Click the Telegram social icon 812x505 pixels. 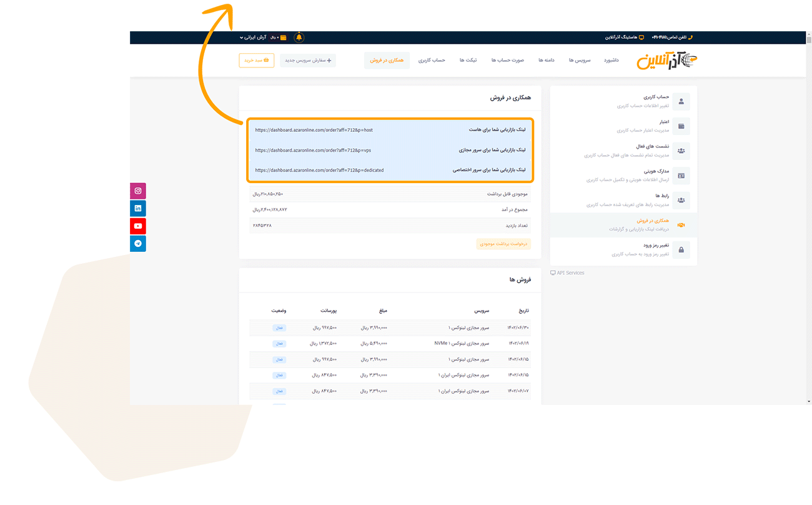[138, 244]
